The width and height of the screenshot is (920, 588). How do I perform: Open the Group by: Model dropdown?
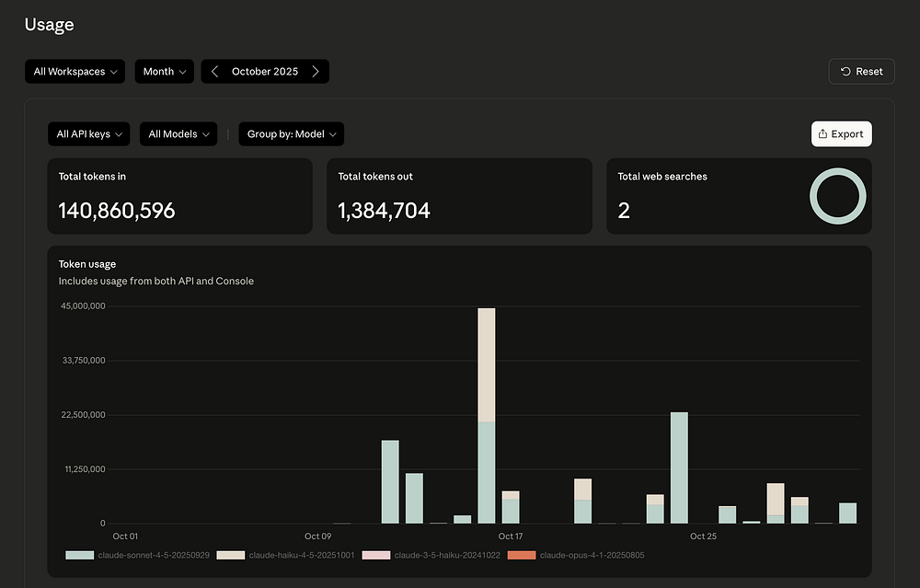coord(291,133)
